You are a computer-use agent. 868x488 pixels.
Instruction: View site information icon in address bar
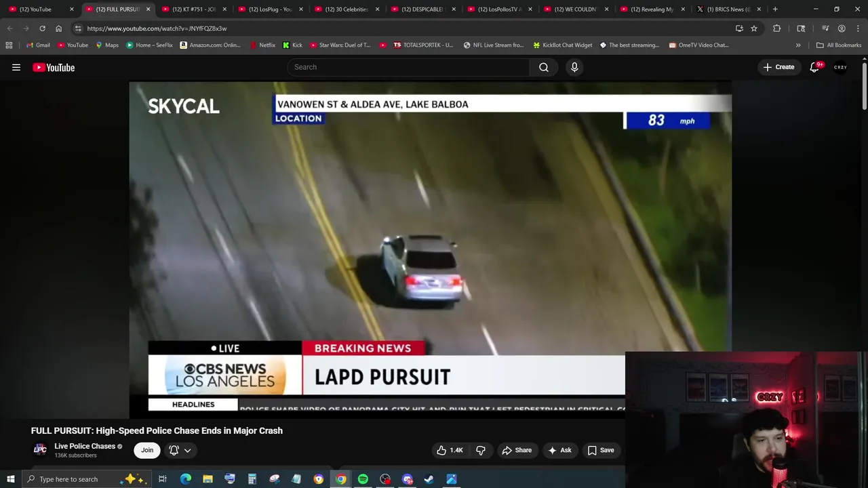(x=78, y=28)
